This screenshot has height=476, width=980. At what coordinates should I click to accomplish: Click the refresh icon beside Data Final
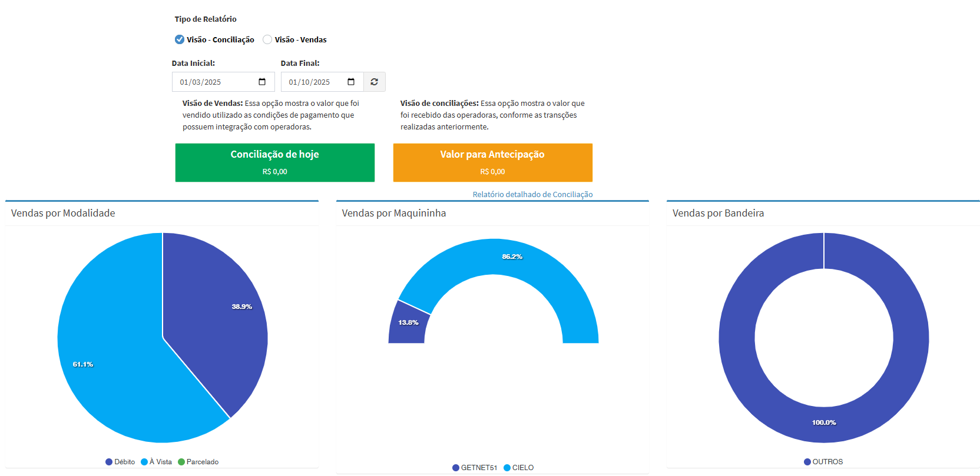point(374,82)
